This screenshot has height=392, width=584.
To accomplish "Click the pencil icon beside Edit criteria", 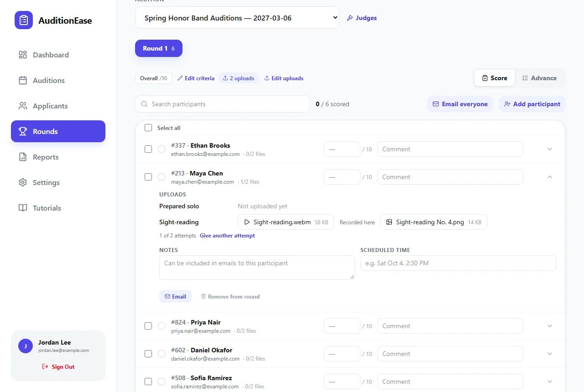I will coord(180,78).
